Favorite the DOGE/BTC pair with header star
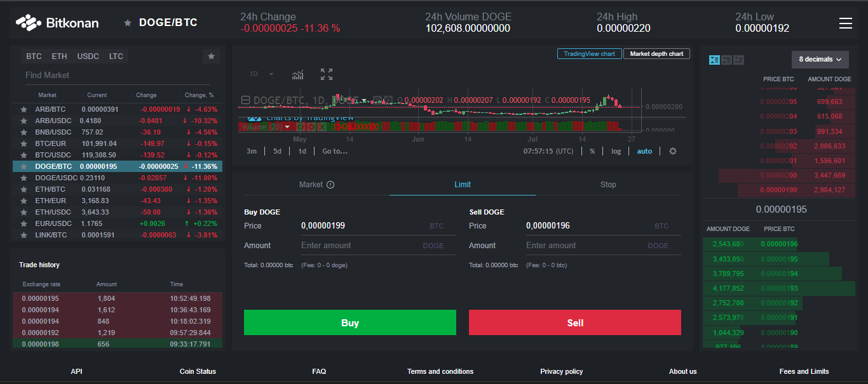868x384 pixels. [x=128, y=23]
